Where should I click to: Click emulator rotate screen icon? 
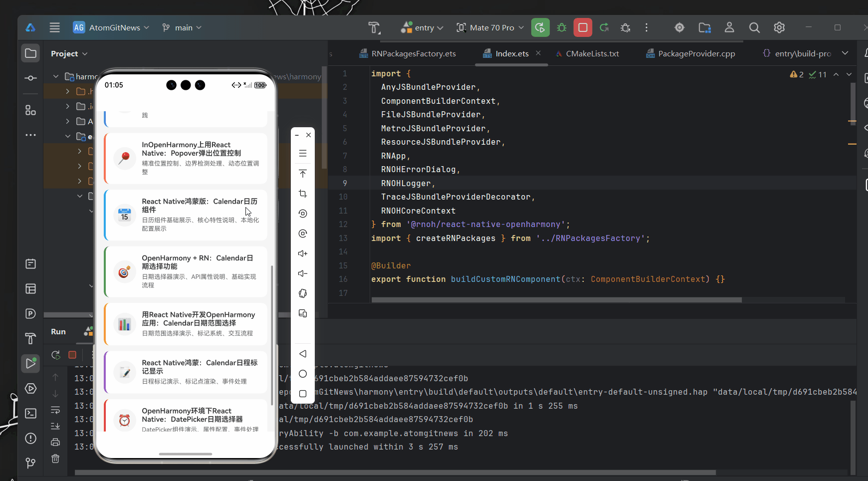coord(303,293)
